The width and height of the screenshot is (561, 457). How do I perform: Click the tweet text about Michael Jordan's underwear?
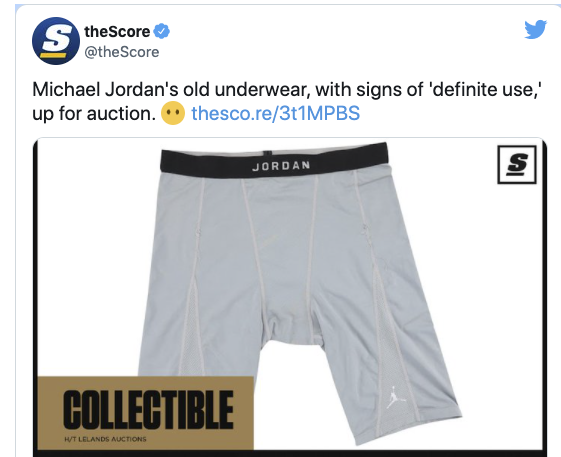click(x=287, y=101)
